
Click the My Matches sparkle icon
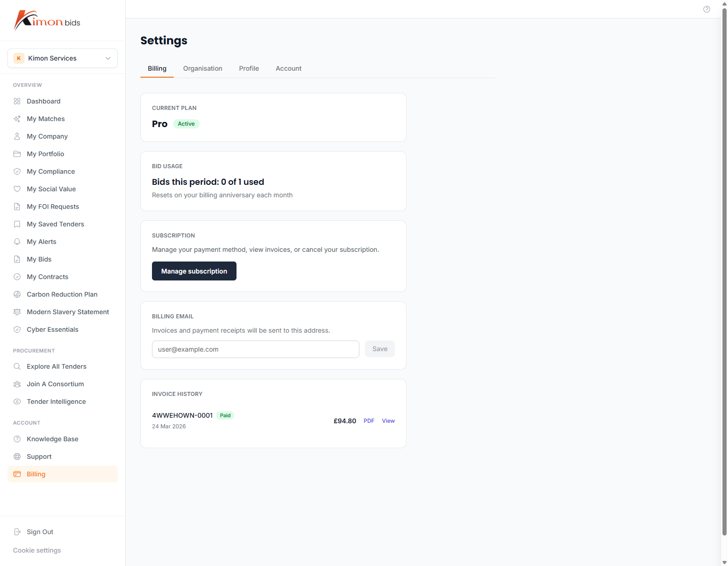pos(17,119)
